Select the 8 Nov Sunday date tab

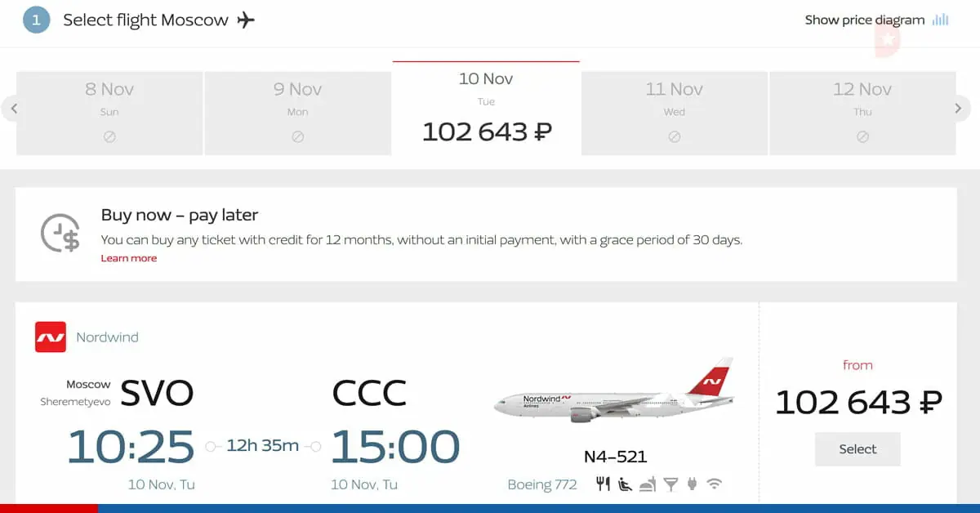coord(109,113)
